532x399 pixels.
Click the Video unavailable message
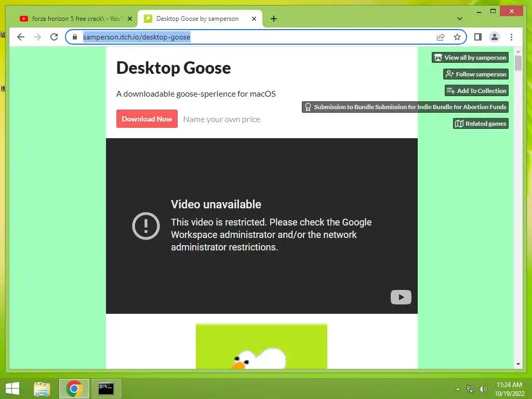point(216,204)
